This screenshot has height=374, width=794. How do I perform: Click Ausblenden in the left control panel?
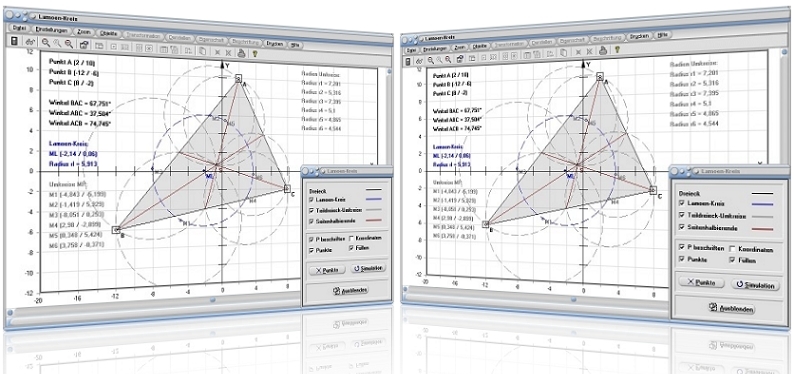(x=350, y=290)
